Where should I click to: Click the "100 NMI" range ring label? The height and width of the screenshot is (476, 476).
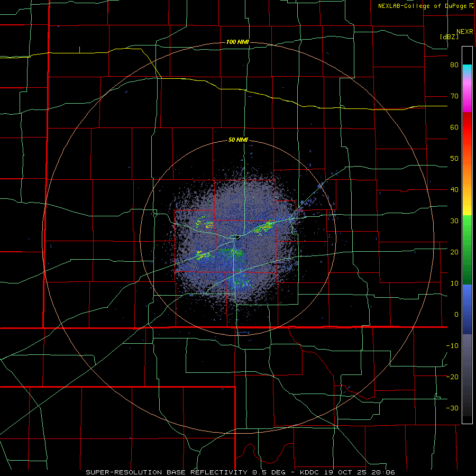coord(237,42)
